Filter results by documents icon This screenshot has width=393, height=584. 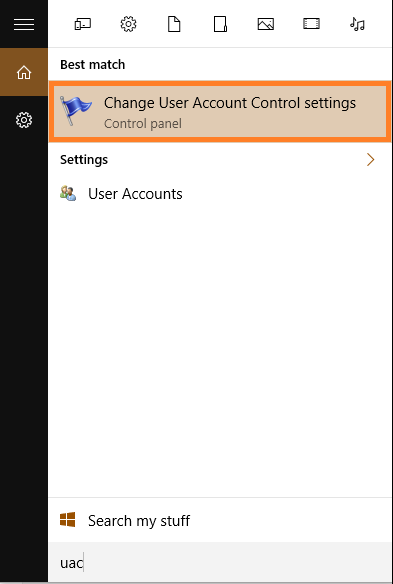(x=174, y=25)
